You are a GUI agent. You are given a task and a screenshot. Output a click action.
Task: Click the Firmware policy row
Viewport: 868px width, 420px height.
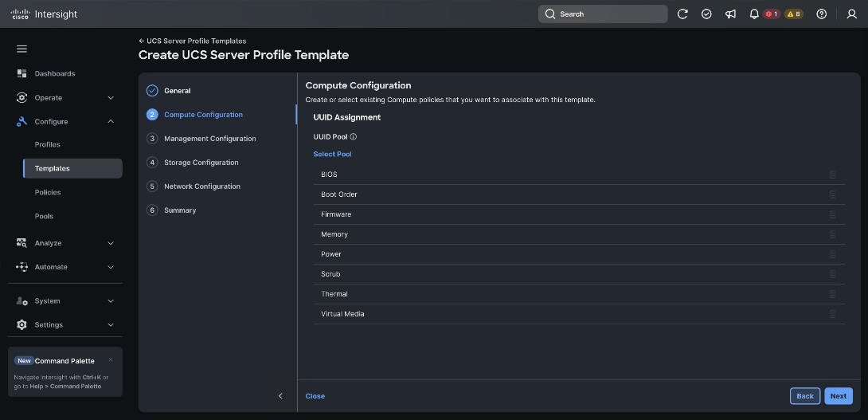579,214
